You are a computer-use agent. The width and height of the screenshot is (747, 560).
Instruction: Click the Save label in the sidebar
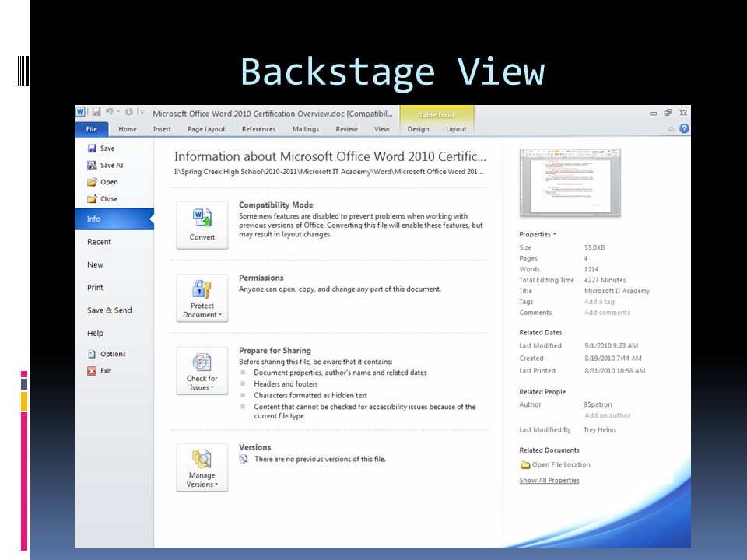[x=107, y=148]
